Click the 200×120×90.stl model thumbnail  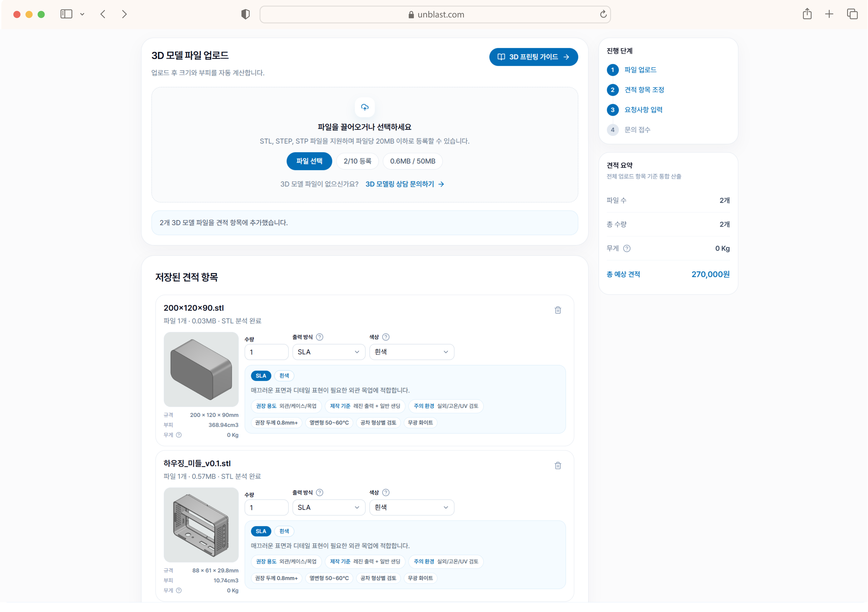pyautogui.click(x=201, y=369)
